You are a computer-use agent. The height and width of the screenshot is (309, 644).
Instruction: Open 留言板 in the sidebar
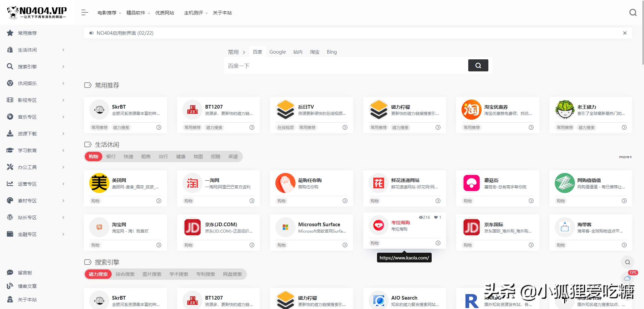pos(25,273)
